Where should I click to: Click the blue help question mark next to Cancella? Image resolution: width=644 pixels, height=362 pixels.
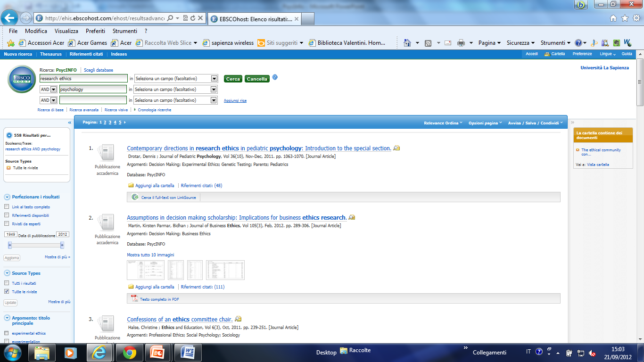[x=275, y=77]
